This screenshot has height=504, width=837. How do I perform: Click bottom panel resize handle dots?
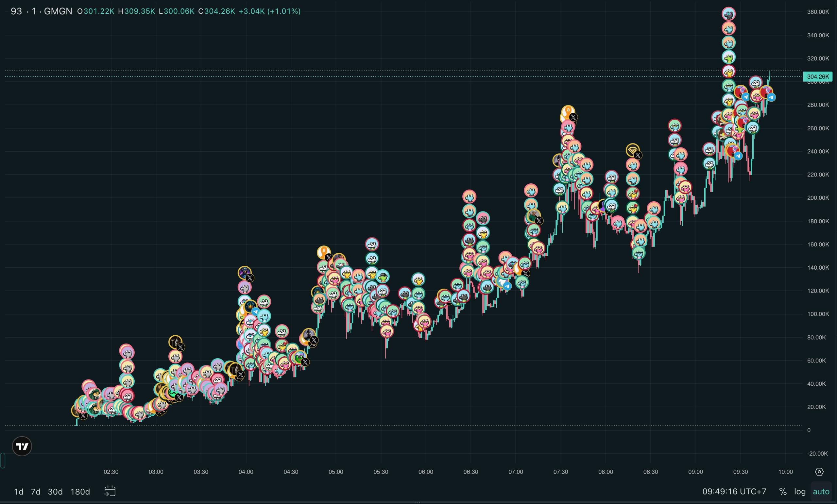[418, 502]
